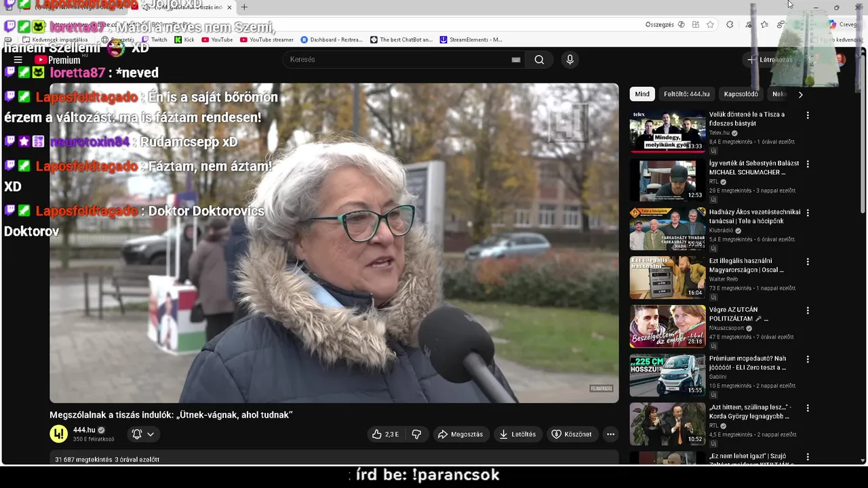Screen dimensions: 868x488
Task: Open the Dashboard - Restream bookmark
Action: point(332,39)
